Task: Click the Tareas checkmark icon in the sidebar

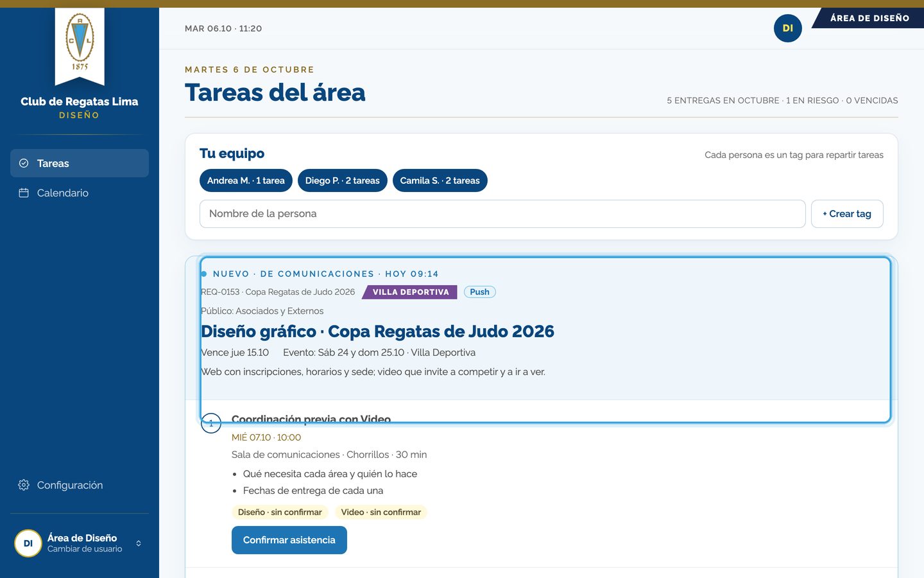Action: 24,163
